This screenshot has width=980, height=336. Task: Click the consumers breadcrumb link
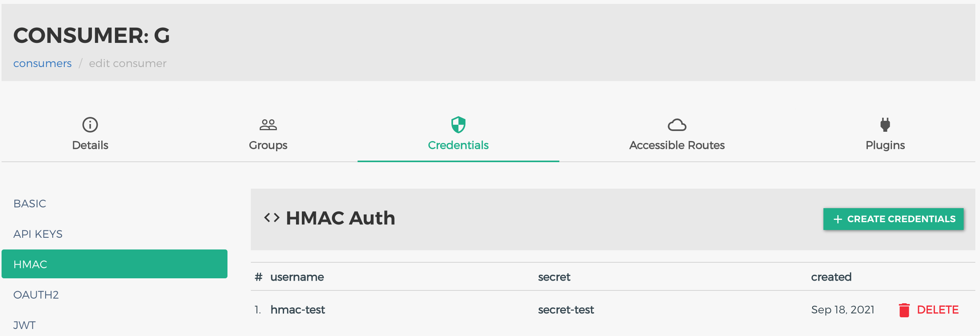[x=42, y=63]
